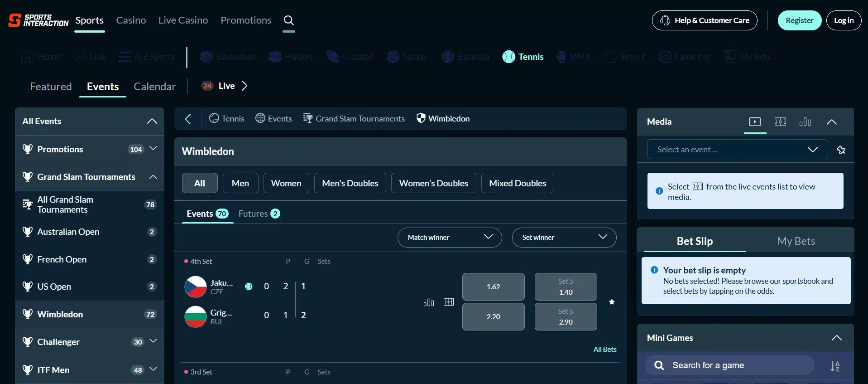Open the Casino menu

(x=131, y=20)
